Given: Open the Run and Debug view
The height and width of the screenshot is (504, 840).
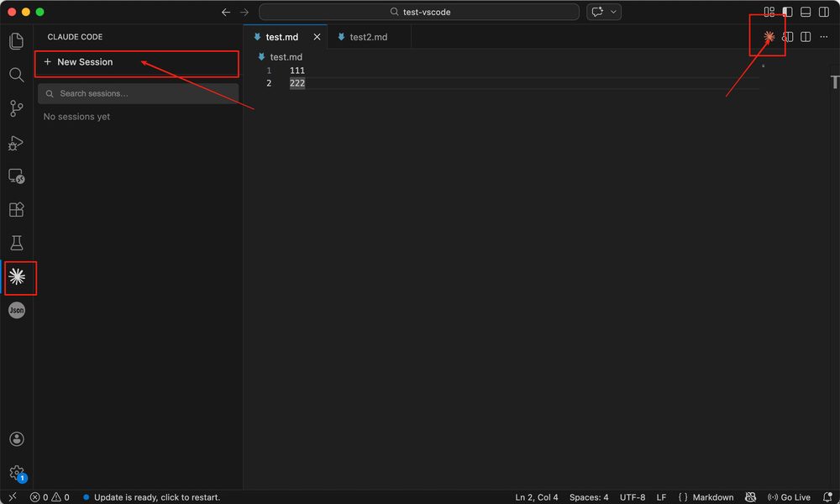Looking at the screenshot, I should [x=16, y=143].
